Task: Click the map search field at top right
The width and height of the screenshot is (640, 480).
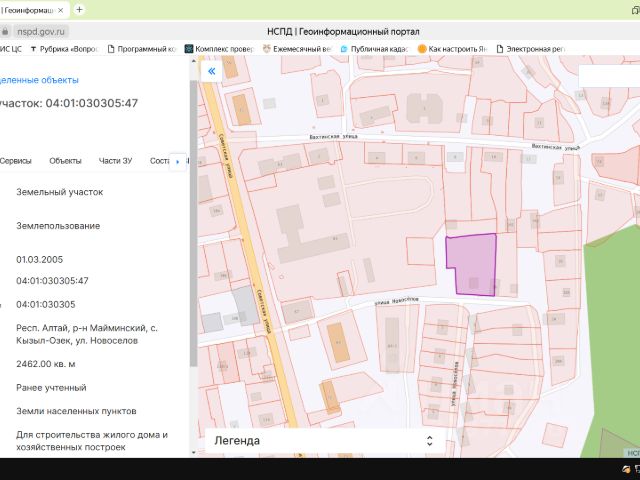Action: point(608,77)
